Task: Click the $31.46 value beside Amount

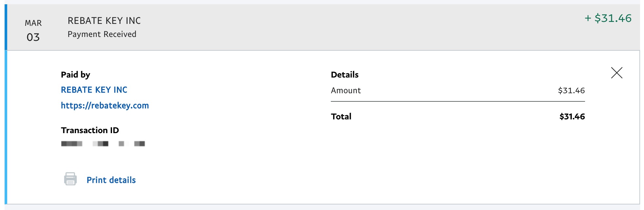Action: pyautogui.click(x=571, y=91)
